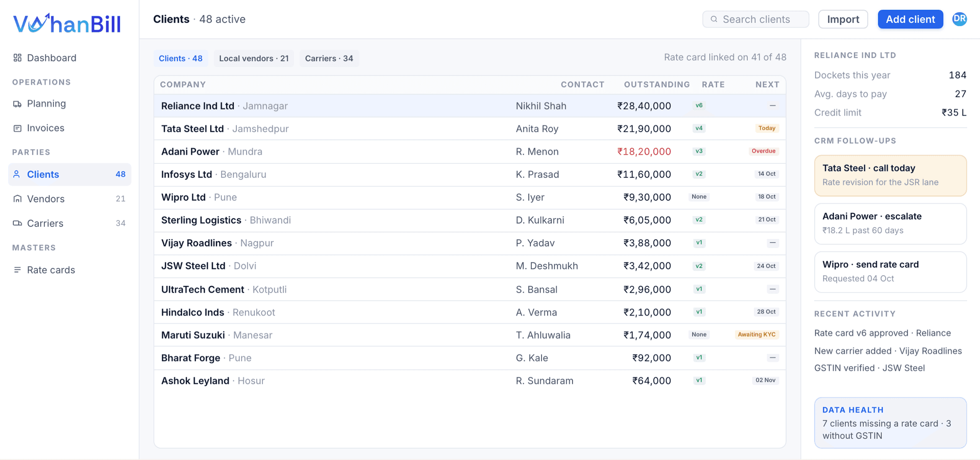Go to Planning in sidebar
Viewport: 980px width, 460px height.
coord(69,104)
